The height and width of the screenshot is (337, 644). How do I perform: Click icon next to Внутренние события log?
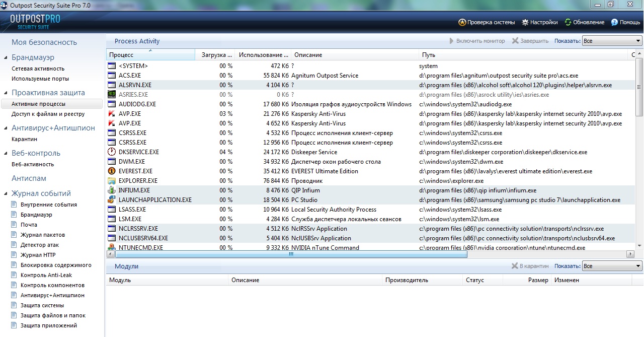tap(15, 205)
